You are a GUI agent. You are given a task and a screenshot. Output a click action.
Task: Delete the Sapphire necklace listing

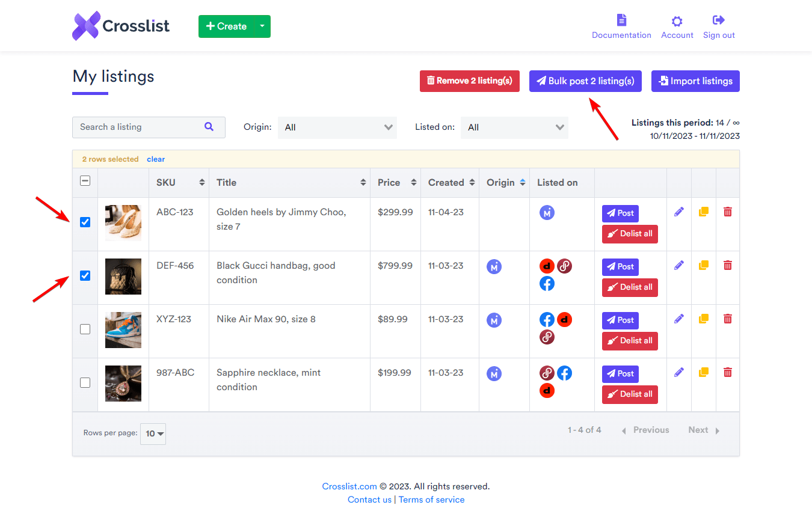point(728,372)
